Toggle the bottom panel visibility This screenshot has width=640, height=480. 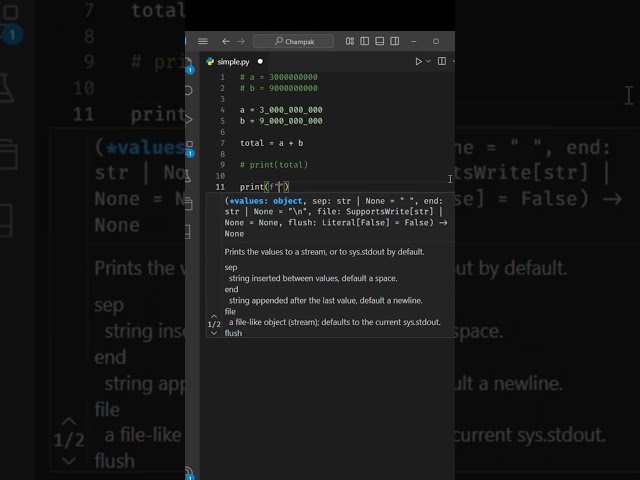[x=380, y=41]
